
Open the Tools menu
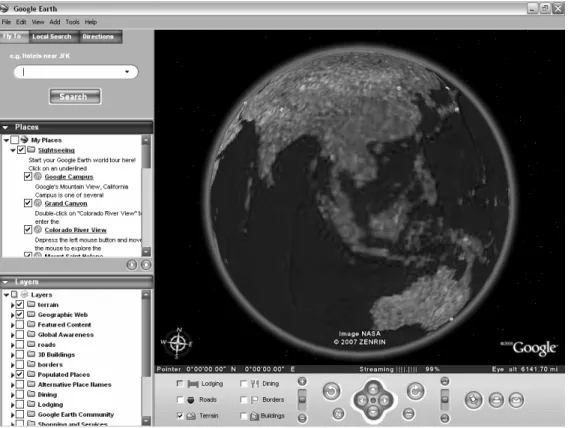point(72,22)
